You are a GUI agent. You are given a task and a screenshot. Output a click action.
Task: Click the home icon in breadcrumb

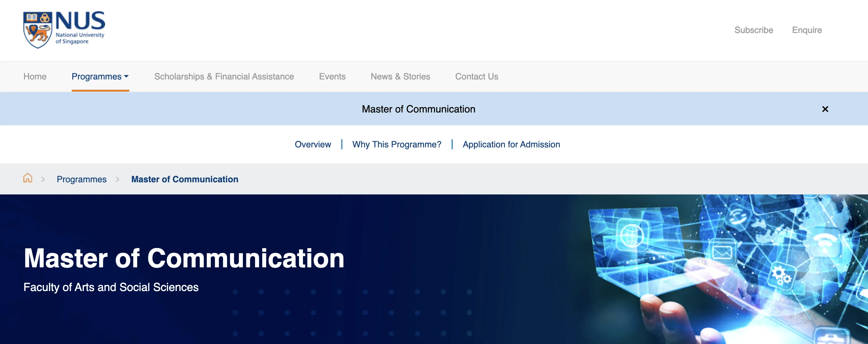(x=28, y=178)
